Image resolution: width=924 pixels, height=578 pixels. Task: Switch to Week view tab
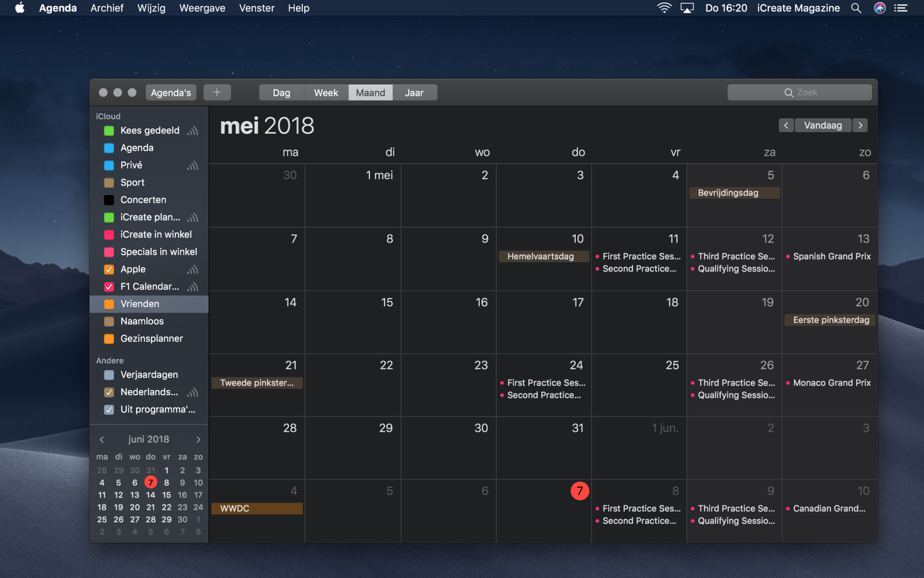pyautogui.click(x=326, y=93)
